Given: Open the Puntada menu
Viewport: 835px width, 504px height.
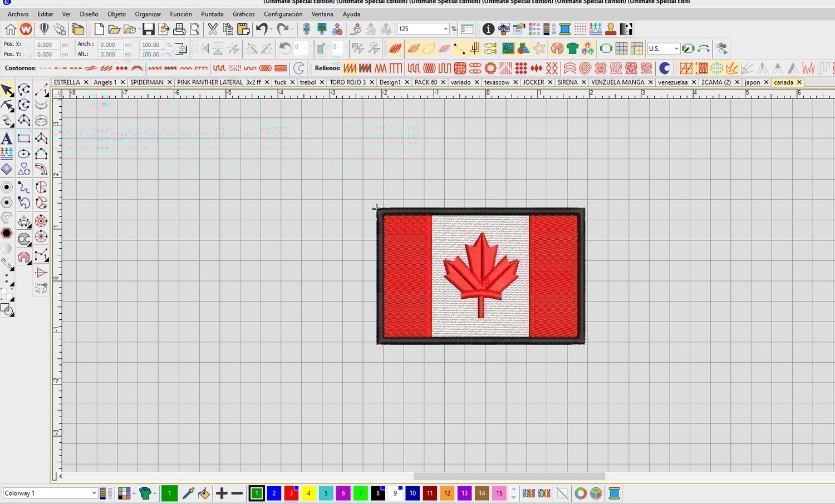Looking at the screenshot, I should (x=212, y=14).
